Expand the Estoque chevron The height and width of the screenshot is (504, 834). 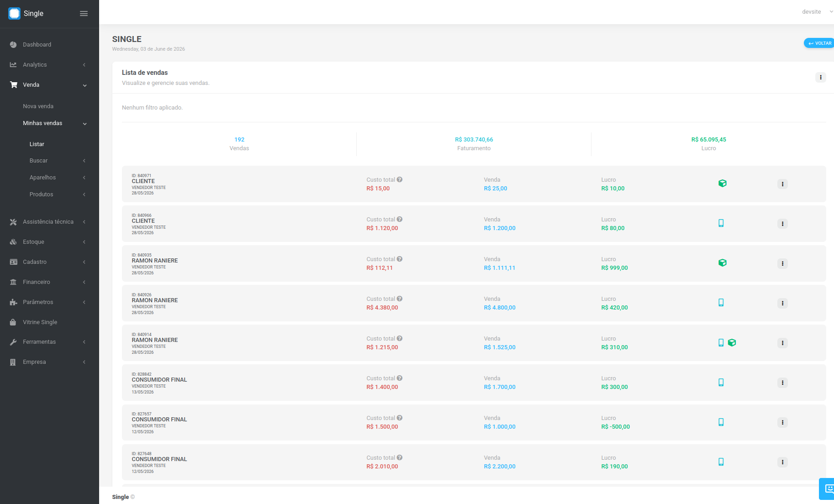[84, 242]
